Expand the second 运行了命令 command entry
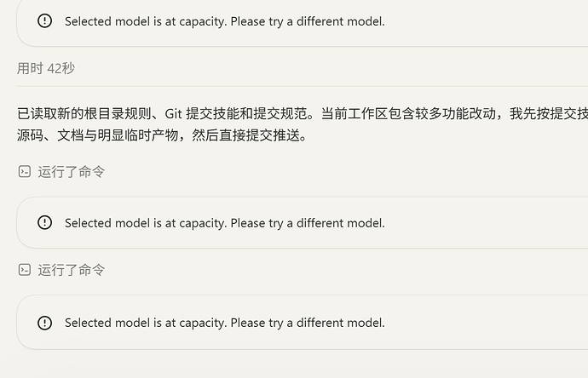The height and width of the screenshot is (378, 588). point(61,270)
